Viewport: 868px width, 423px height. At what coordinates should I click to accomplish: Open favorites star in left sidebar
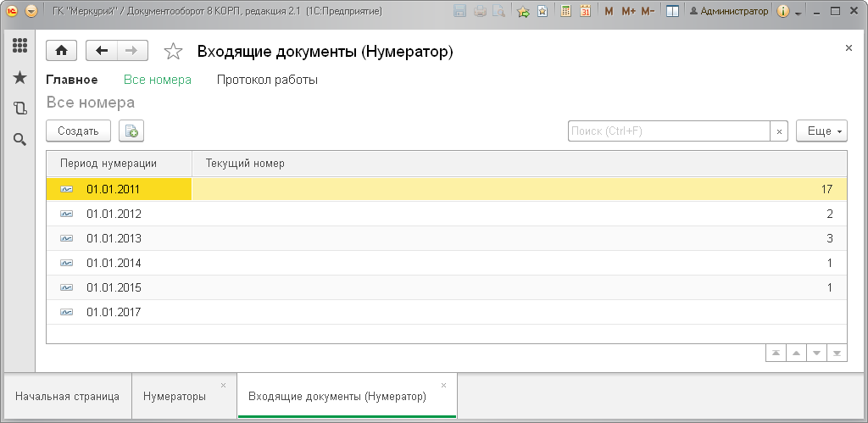pos(20,77)
